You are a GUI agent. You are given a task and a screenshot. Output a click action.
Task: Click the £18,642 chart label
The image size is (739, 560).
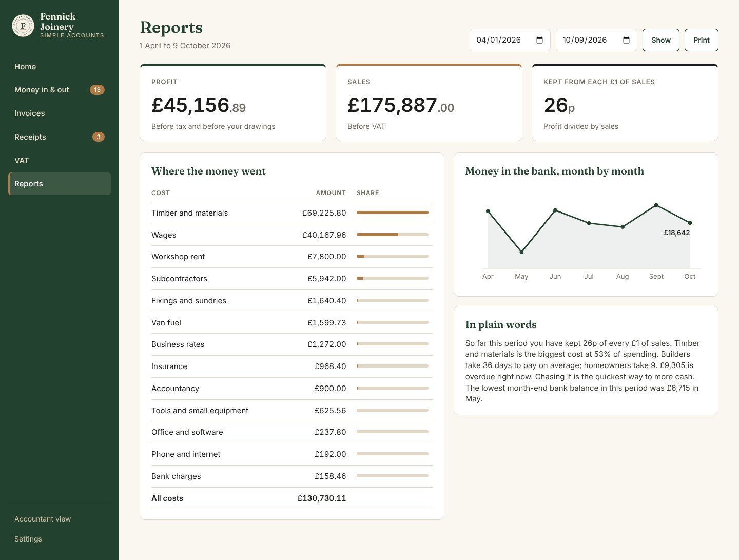(x=677, y=233)
